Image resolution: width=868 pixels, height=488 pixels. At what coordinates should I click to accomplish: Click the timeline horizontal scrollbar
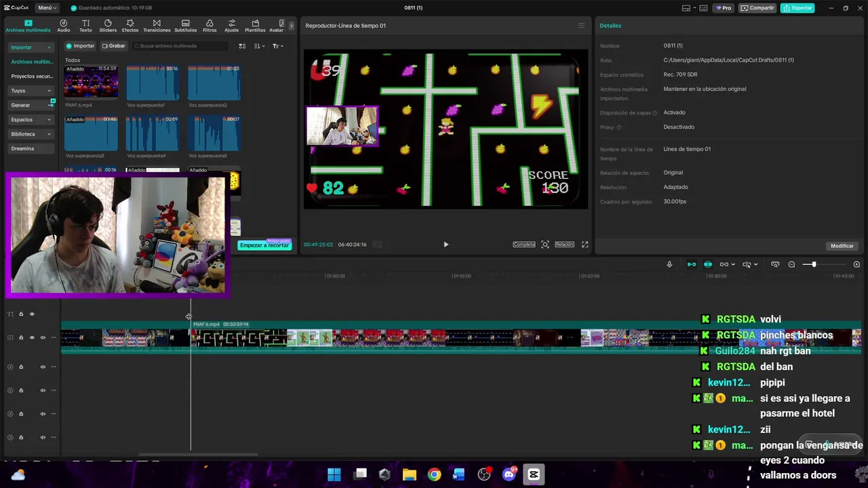click(x=198, y=455)
